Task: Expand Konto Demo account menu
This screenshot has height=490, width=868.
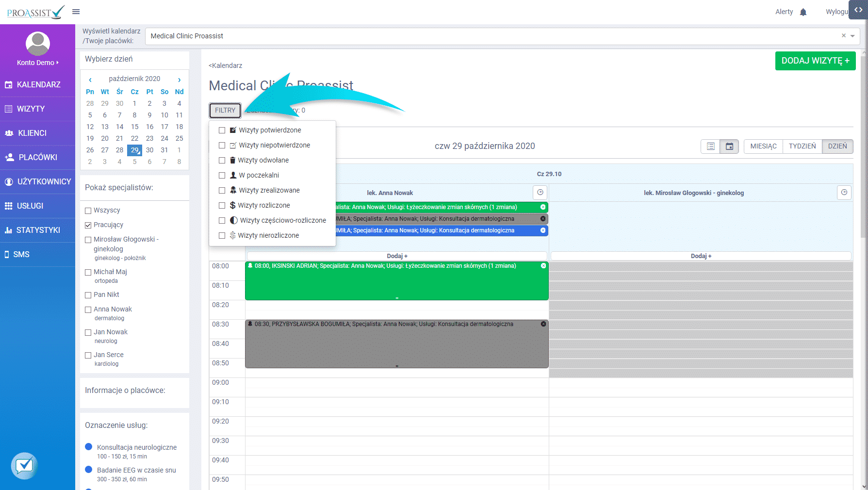Action: pyautogui.click(x=37, y=63)
